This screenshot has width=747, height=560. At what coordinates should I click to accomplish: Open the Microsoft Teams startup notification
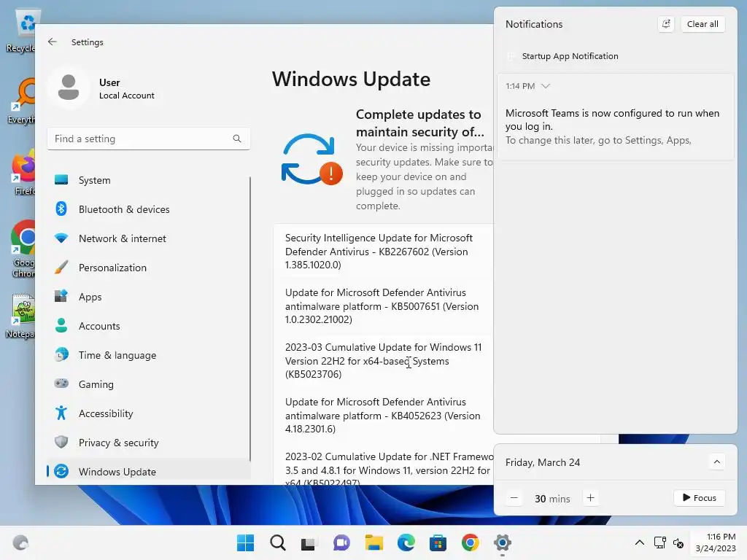coord(615,117)
